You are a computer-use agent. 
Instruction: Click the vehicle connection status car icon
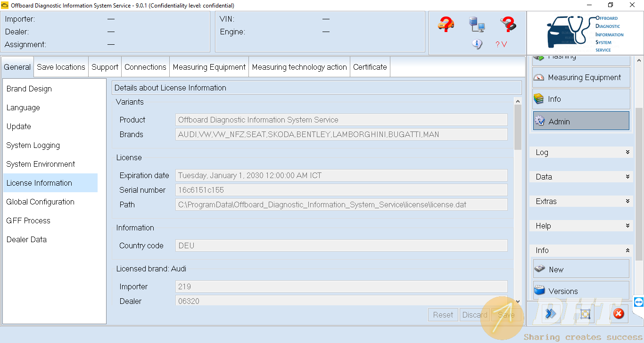446,24
